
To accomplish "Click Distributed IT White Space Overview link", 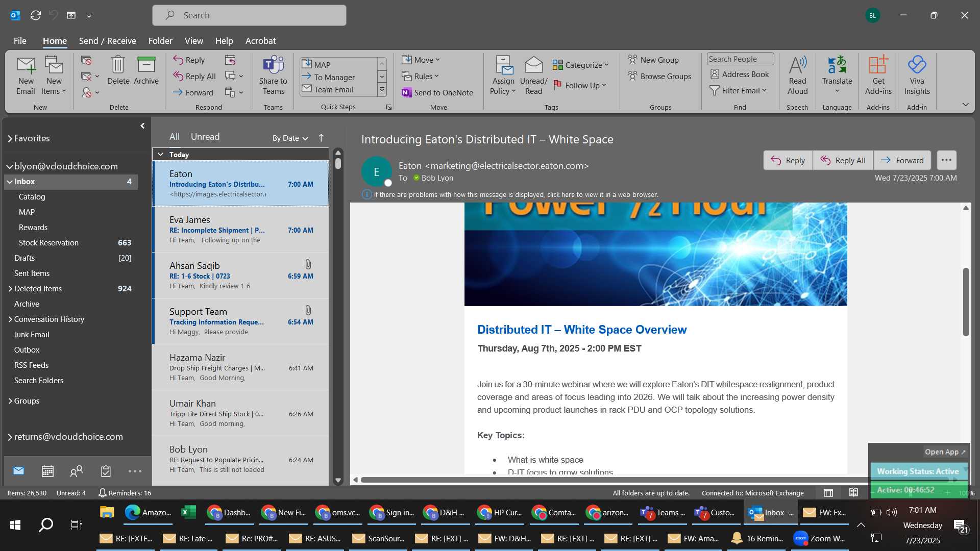I will 582,330.
